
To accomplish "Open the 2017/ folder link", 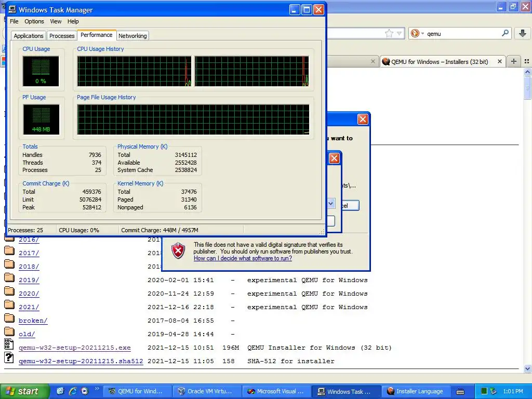I will pos(29,253).
